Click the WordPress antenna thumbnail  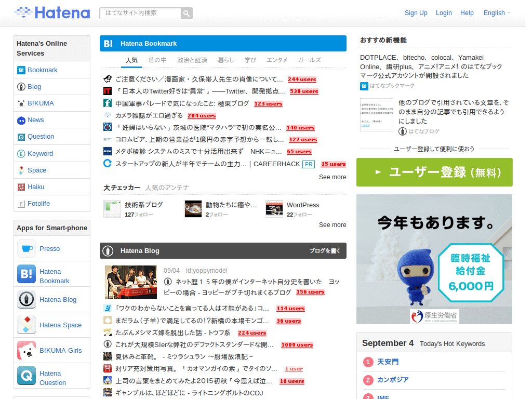coord(274,209)
